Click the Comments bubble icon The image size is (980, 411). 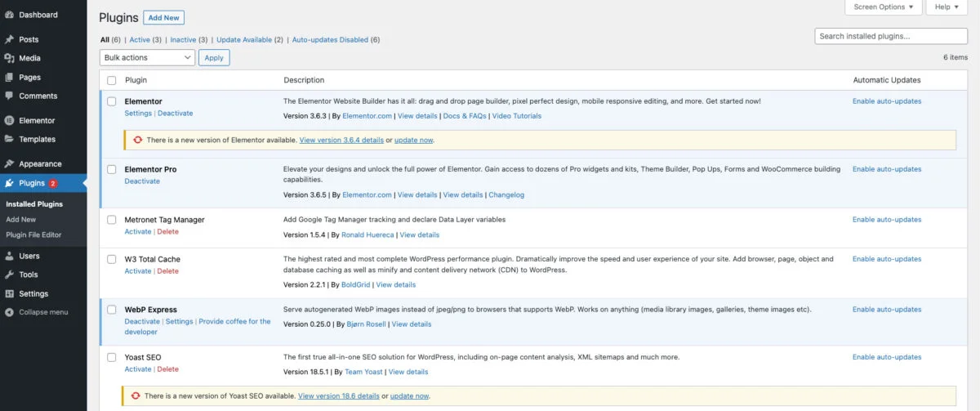point(9,96)
